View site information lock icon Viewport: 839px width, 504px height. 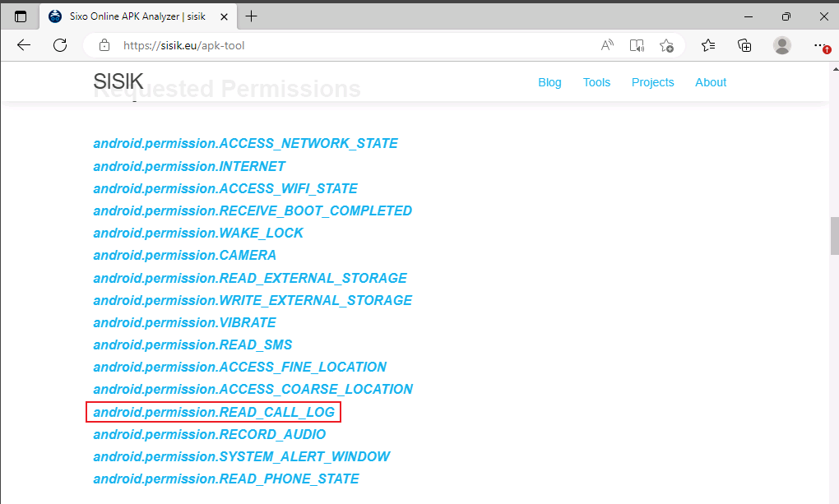pyautogui.click(x=104, y=45)
